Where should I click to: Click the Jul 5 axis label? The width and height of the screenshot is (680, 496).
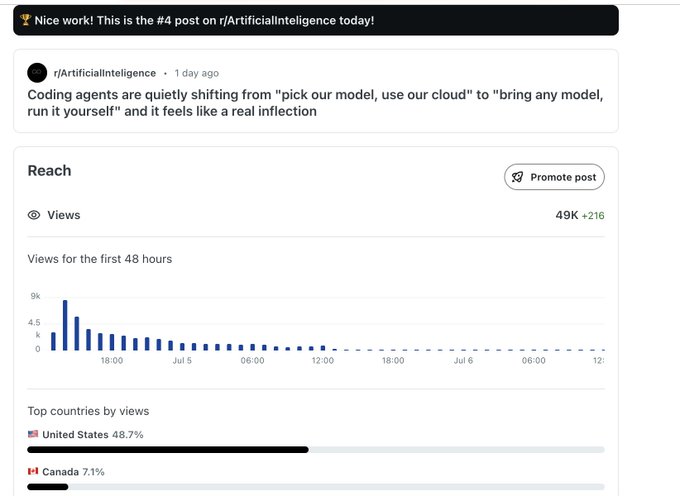182,360
